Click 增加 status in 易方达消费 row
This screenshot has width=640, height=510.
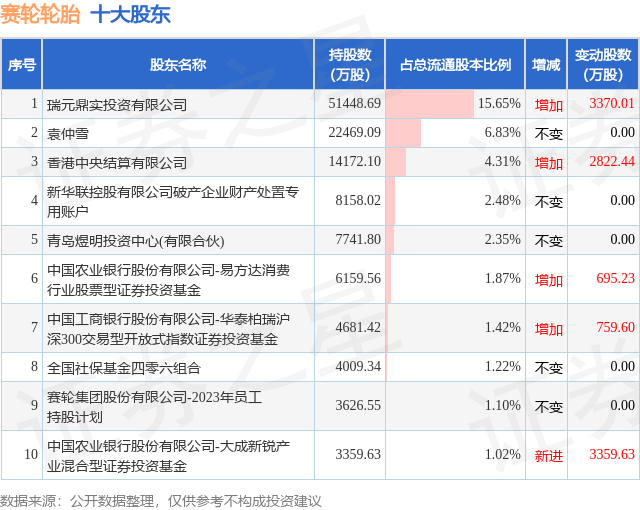click(x=549, y=280)
